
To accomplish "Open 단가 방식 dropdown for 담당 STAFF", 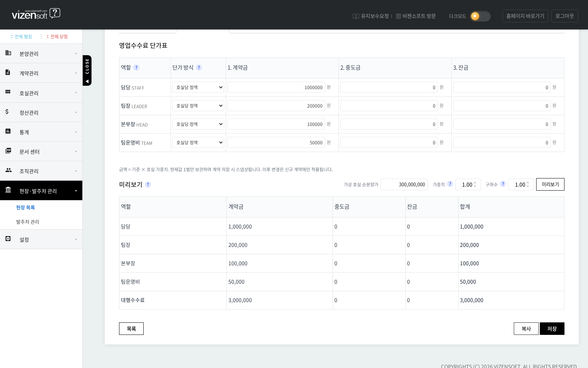I will [198, 87].
